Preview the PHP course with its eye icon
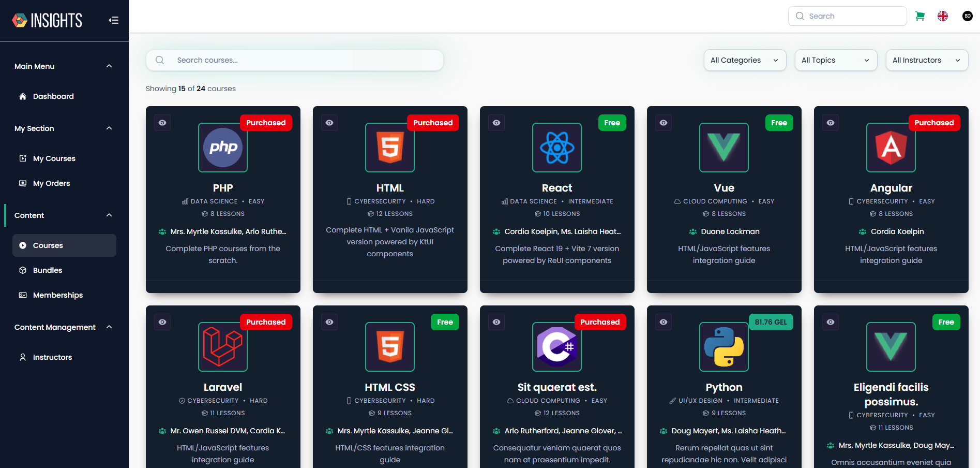 pyautogui.click(x=162, y=123)
